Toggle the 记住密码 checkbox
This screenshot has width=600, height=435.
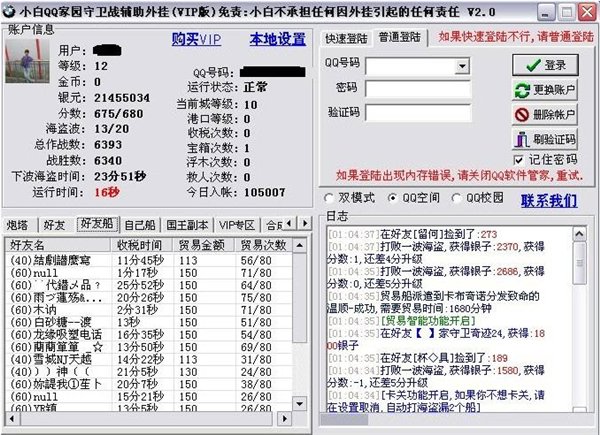coord(518,160)
